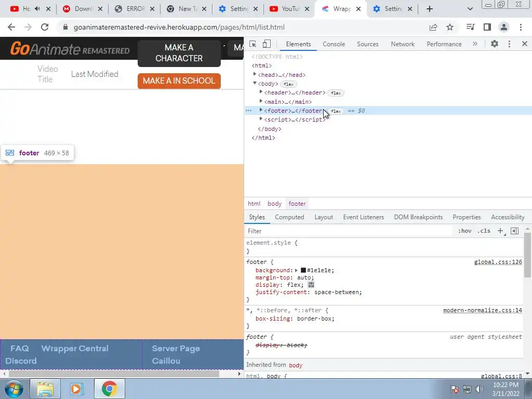Screen dimensions: 532x399
Task: Expand the footer element node
Action: (x=261, y=110)
